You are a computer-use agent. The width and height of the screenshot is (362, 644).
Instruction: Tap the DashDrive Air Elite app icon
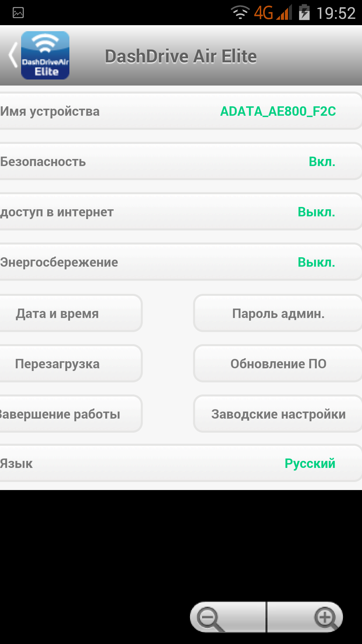[x=45, y=55]
